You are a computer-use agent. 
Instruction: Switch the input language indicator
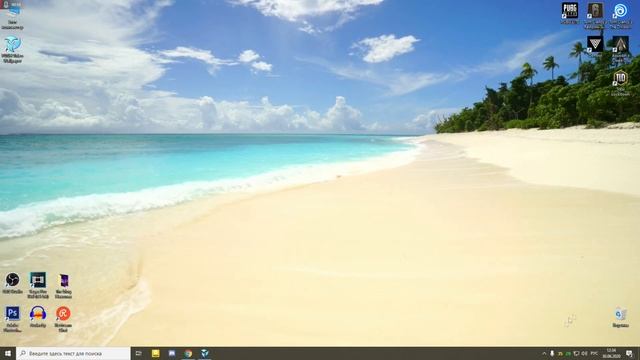tap(594, 353)
